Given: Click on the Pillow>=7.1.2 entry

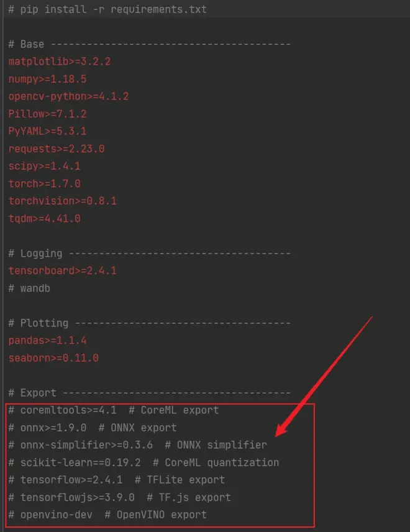Looking at the screenshot, I should tap(47, 114).
